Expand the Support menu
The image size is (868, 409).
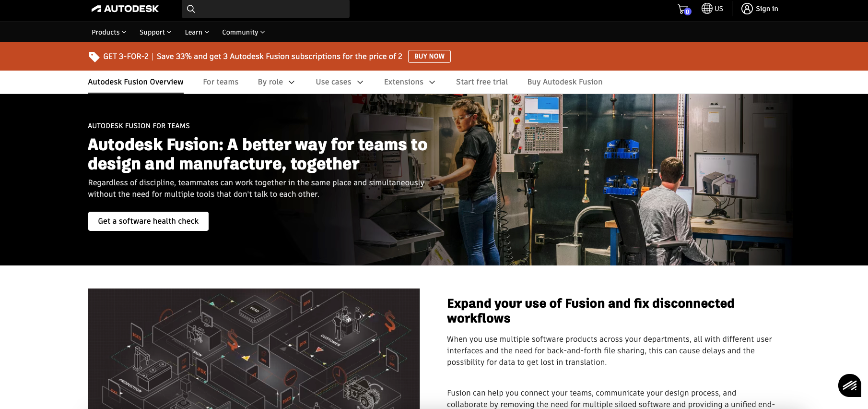[x=155, y=32]
